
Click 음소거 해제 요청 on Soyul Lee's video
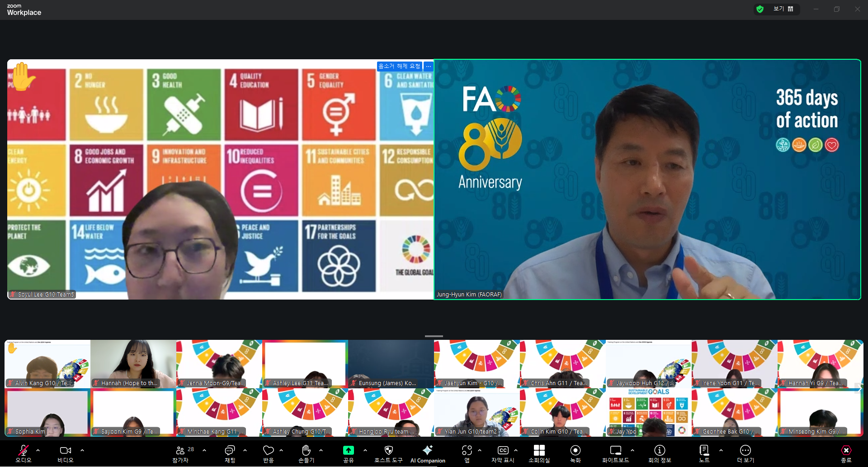point(400,67)
